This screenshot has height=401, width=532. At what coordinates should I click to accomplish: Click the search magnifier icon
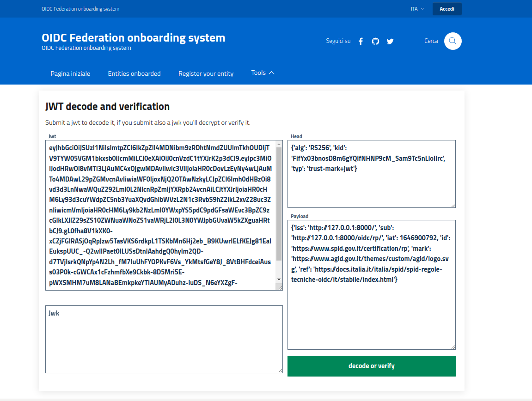[453, 41]
